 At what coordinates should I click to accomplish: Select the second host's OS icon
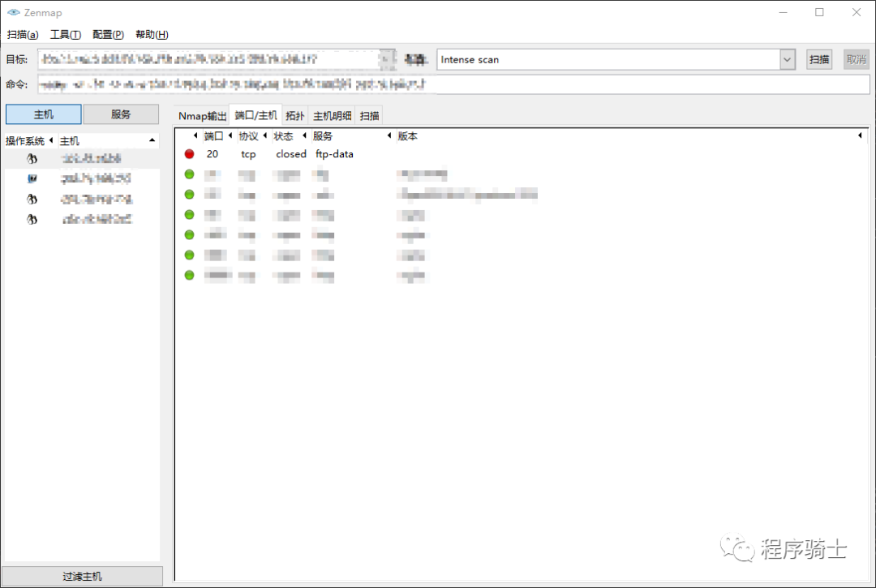pos(32,178)
